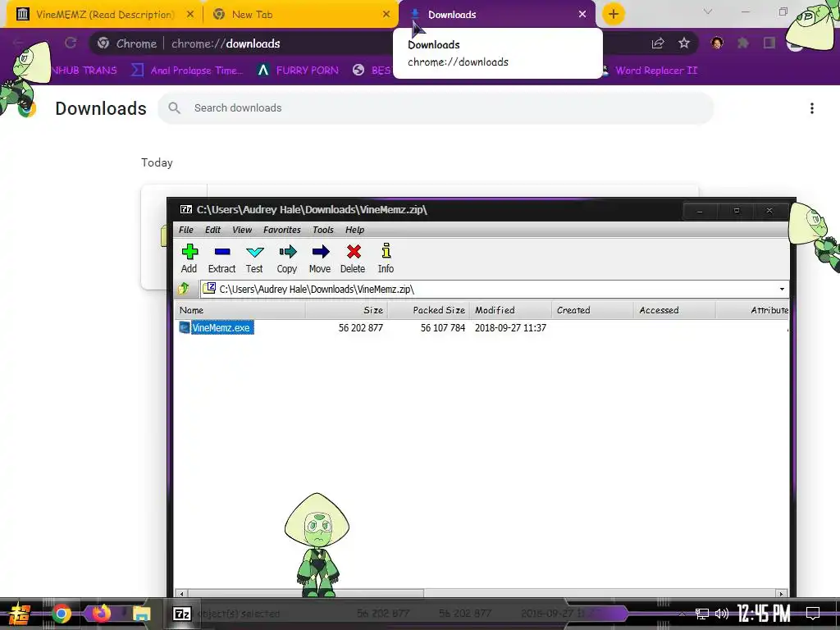The height and width of the screenshot is (630, 840).
Task: Click the Add button in 7-Zip toolbar
Action: pos(189,258)
